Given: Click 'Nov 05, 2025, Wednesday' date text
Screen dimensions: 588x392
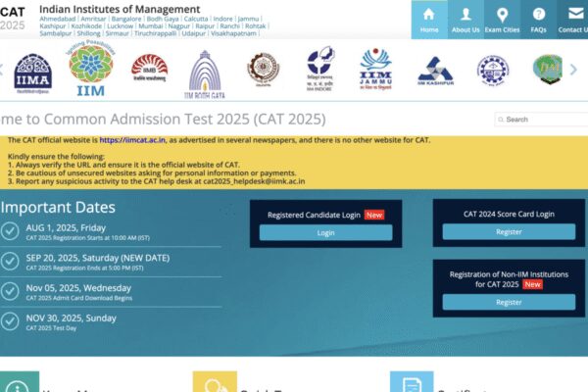Looking at the screenshot, I should (78, 288).
